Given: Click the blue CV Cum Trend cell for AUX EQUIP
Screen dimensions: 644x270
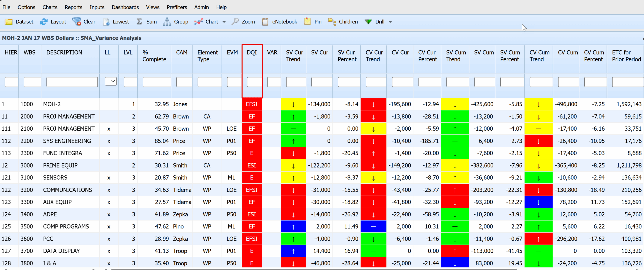Looking at the screenshot, I should coord(539,202).
